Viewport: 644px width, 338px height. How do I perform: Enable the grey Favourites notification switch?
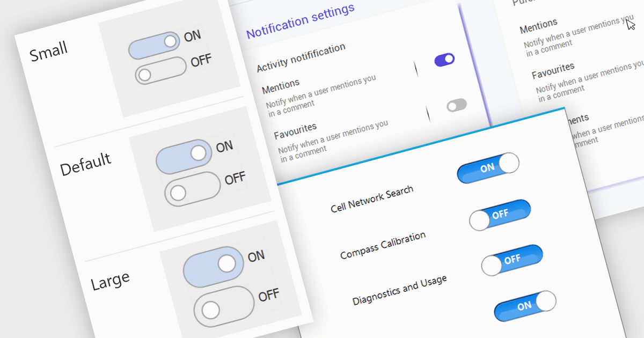(x=457, y=106)
